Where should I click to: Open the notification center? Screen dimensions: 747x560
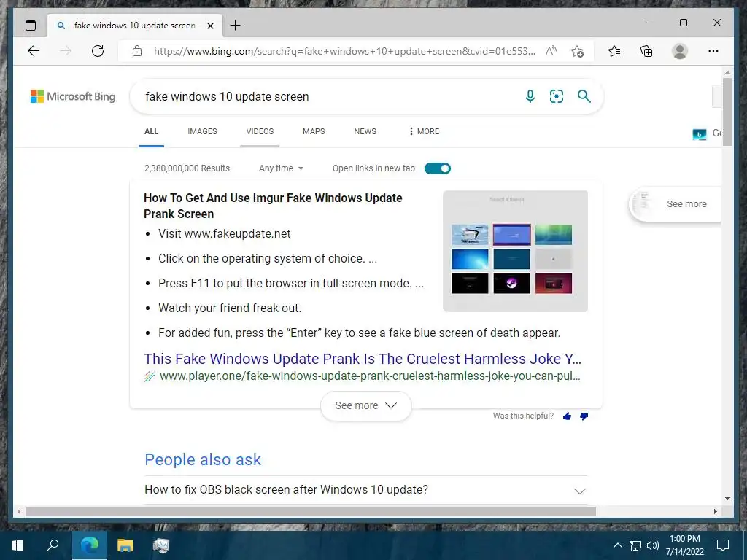(723, 545)
